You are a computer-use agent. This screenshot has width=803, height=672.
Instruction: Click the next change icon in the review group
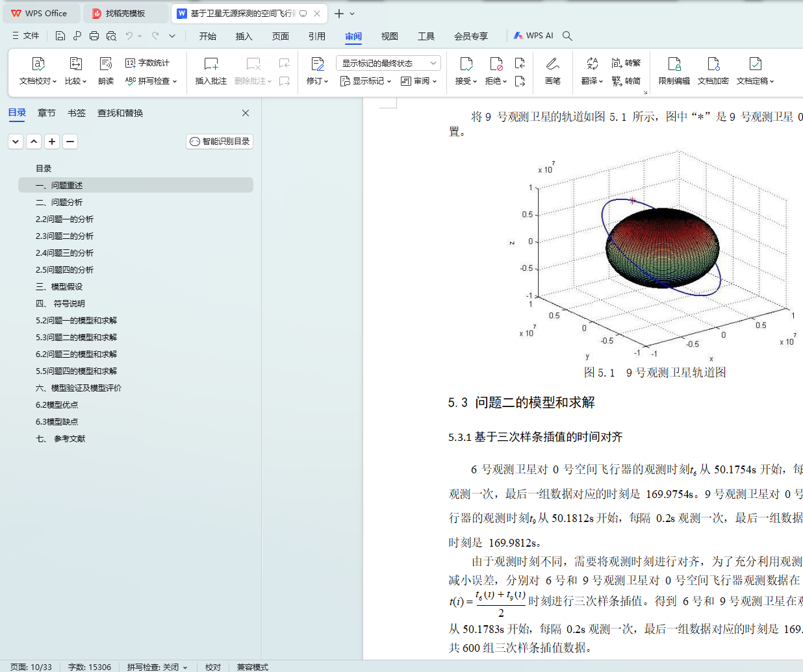520,81
